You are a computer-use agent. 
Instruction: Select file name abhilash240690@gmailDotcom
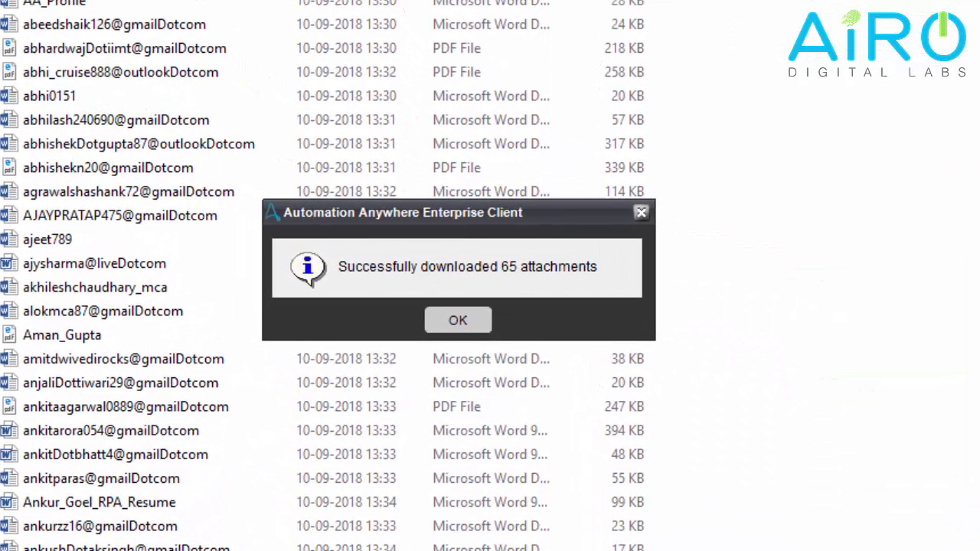pyautogui.click(x=116, y=120)
